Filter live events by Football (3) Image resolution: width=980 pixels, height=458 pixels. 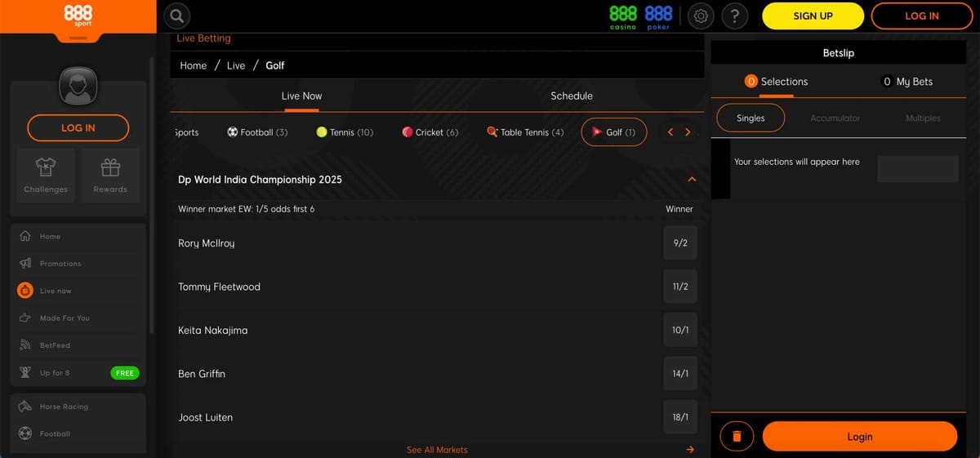tap(257, 132)
